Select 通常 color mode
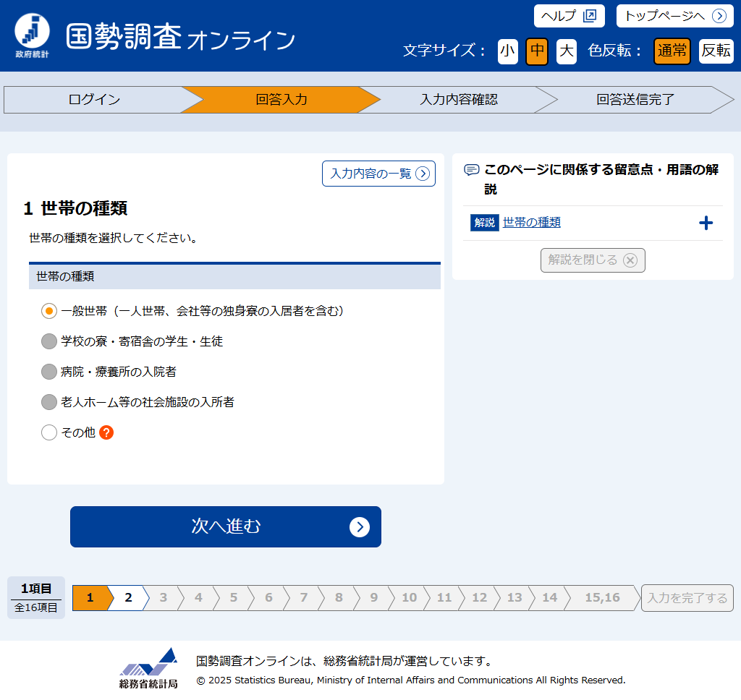 tap(672, 51)
